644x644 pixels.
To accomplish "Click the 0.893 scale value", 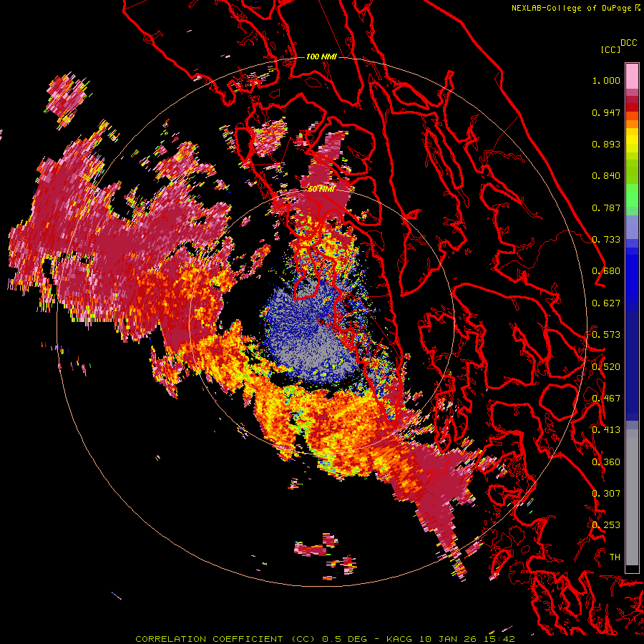I will click(606, 144).
